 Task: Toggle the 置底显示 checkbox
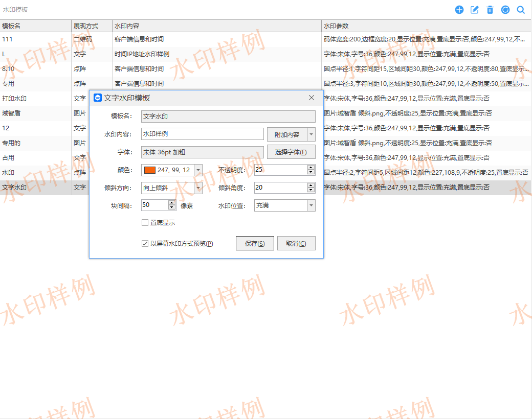tap(145, 222)
